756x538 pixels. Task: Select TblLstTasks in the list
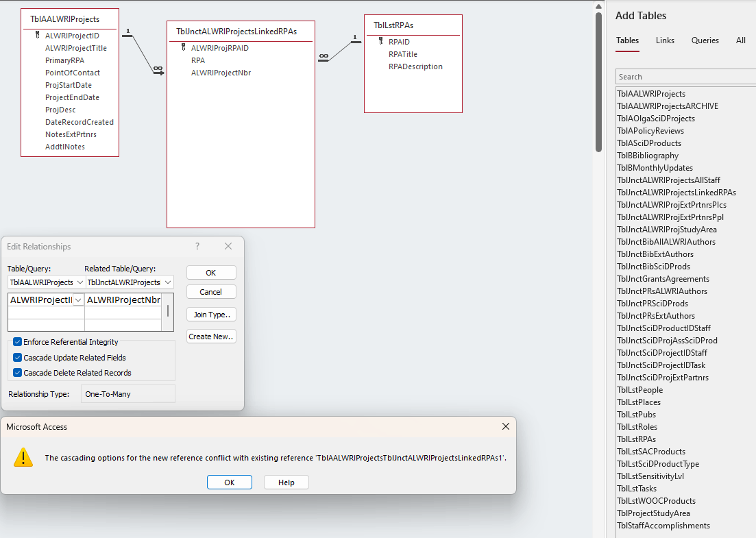pos(637,489)
